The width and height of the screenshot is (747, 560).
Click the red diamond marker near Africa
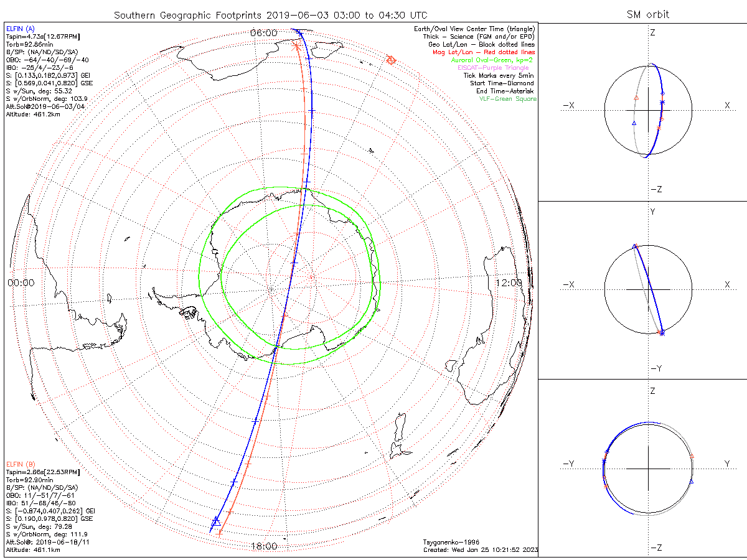[x=391, y=60]
